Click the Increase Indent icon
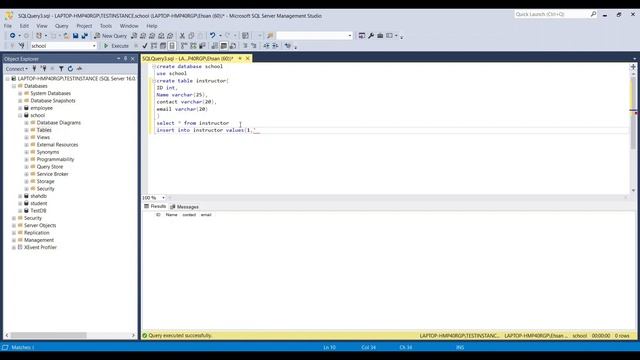 pos(276,46)
